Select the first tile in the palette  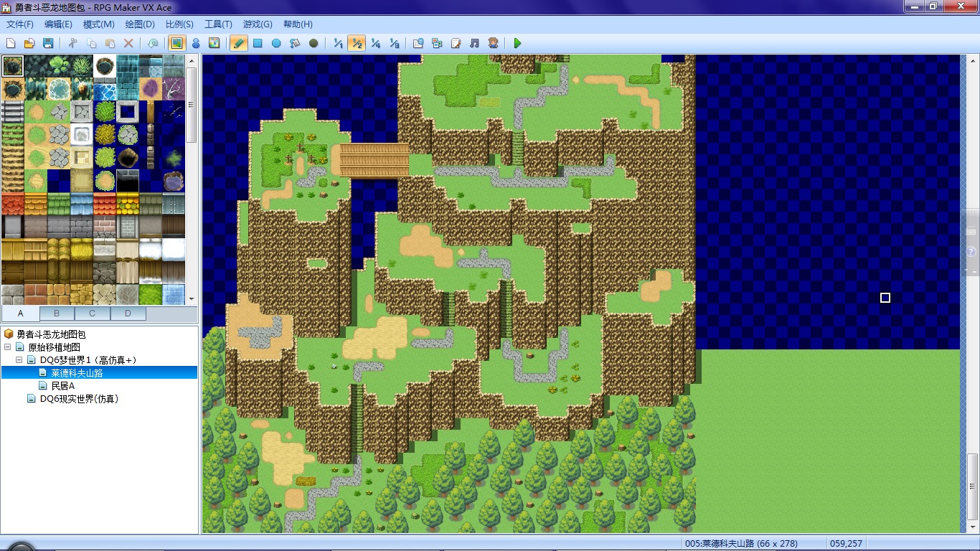pyautogui.click(x=12, y=67)
